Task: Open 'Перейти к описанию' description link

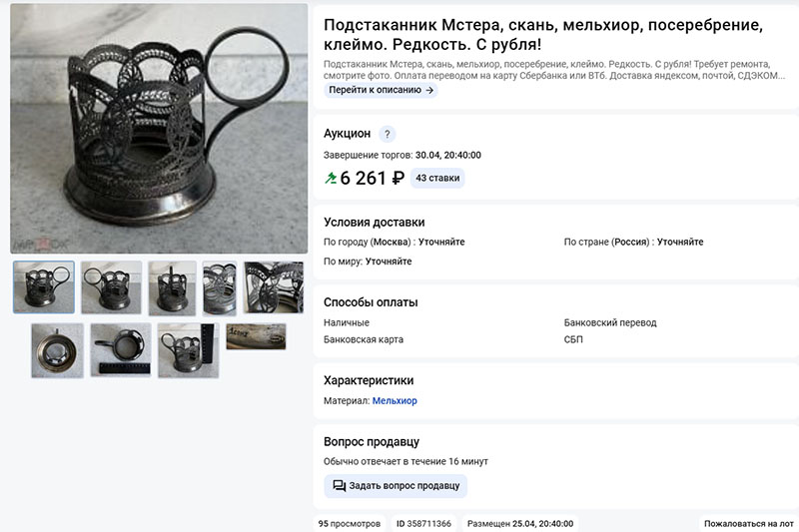Action: 381,90
